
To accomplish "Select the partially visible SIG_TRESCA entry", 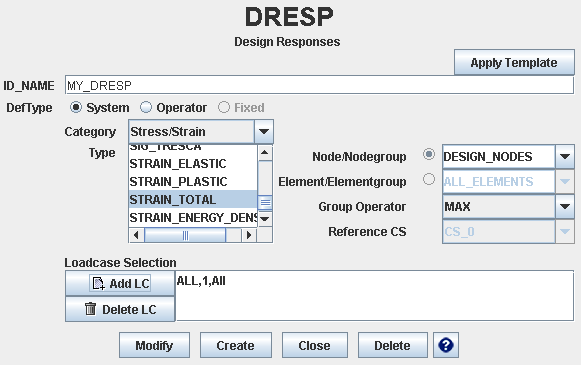I will 193,148.
